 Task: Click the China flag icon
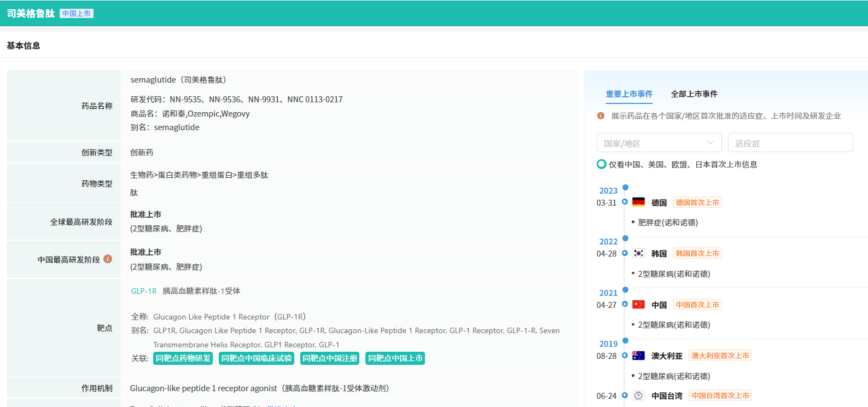638,304
